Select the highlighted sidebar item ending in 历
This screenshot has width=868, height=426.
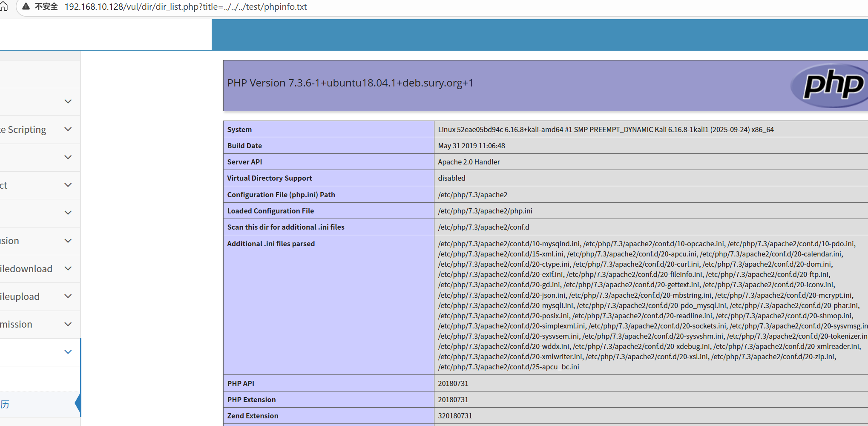[x=5, y=404]
